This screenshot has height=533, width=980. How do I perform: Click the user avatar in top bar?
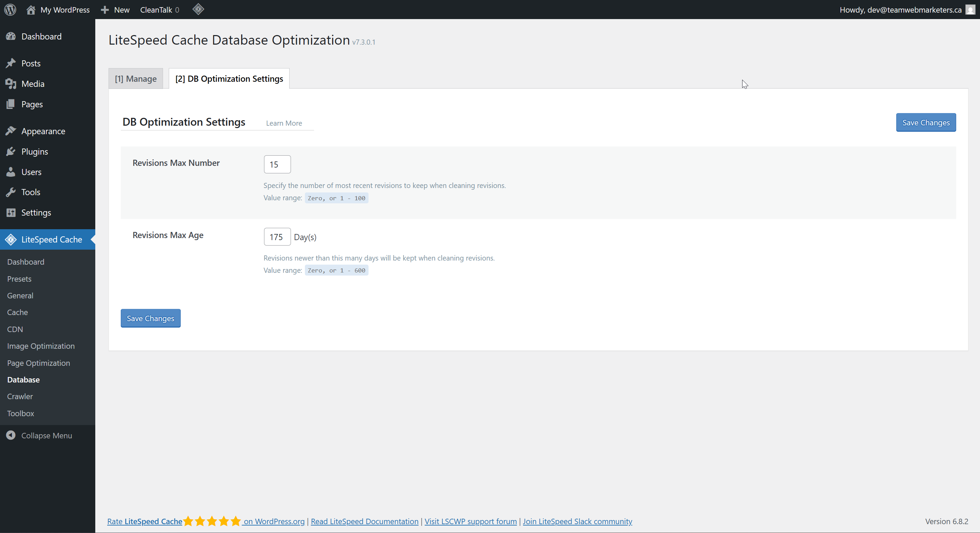pyautogui.click(x=970, y=10)
